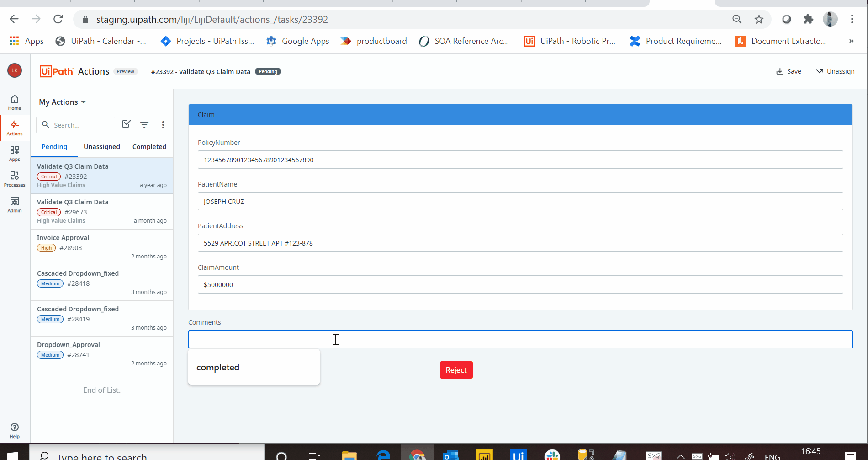
Task: Open the Windows Start menu
Action: point(13,455)
